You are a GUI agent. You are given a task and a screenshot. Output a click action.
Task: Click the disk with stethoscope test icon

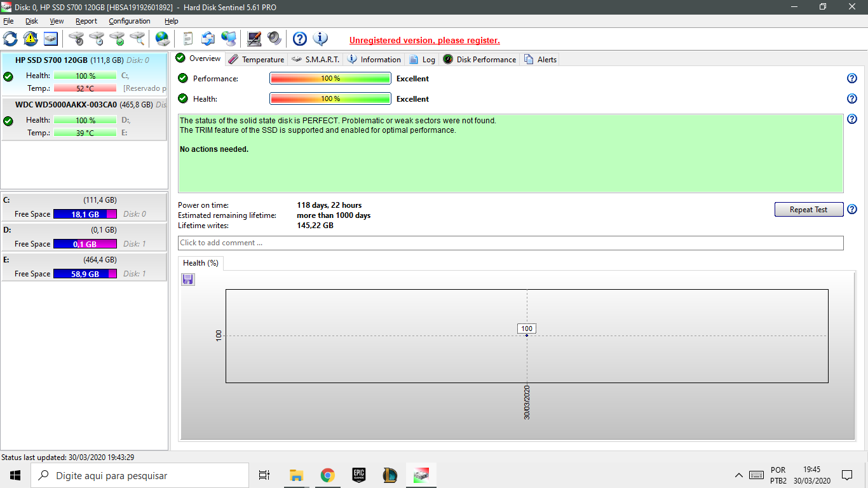(76, 39)
